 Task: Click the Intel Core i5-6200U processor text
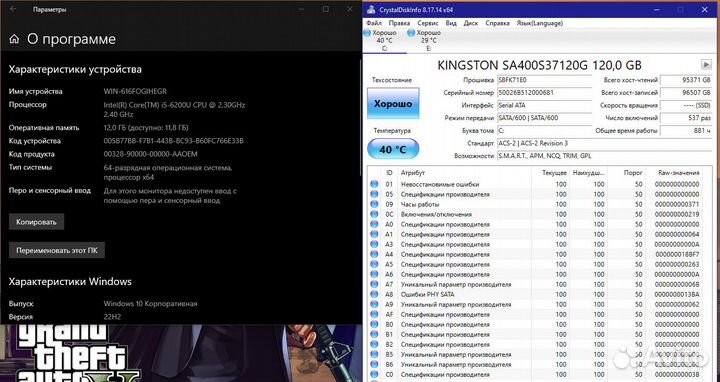174,109
